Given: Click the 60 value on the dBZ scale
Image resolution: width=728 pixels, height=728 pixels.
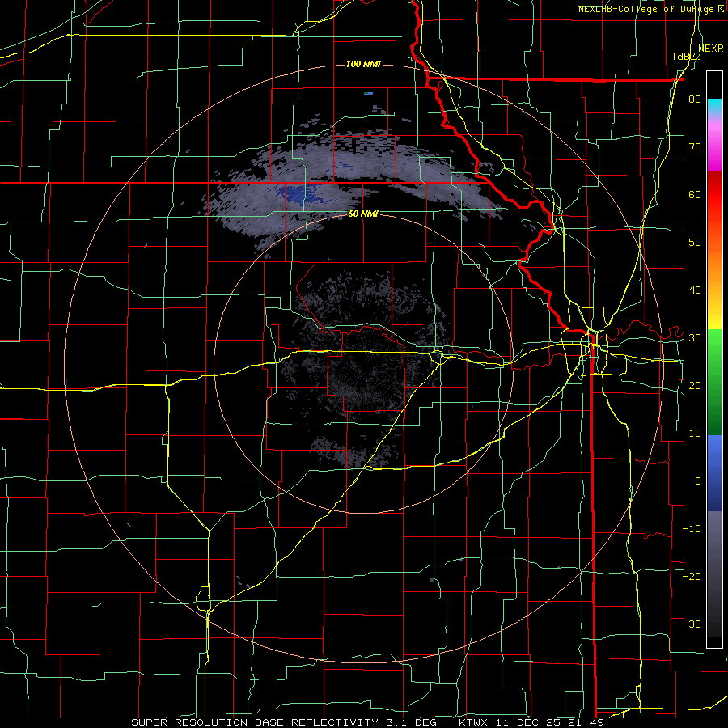Looking at the screenshot, I should click(x=695, y=194).
